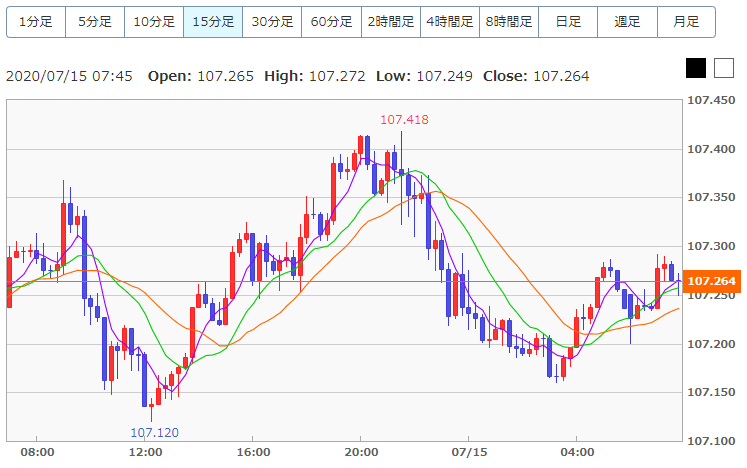Screen dimensions: 747x468
Task: Click the 16:00 time axis label
Action: tap(253, 452)
